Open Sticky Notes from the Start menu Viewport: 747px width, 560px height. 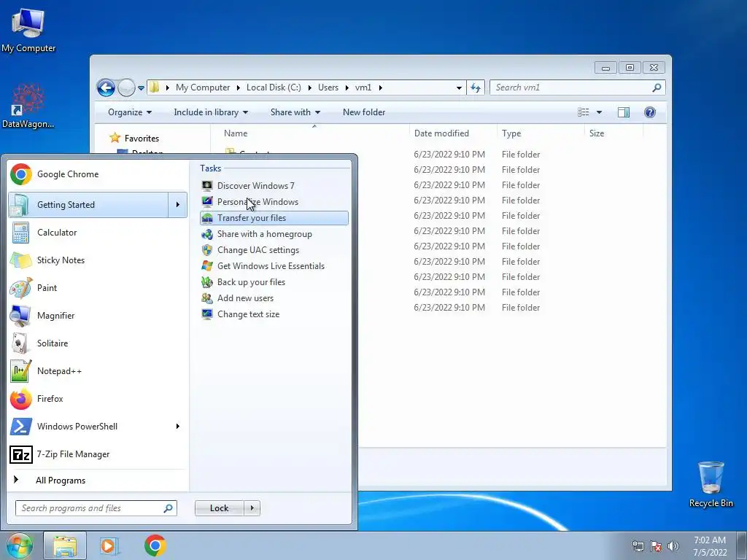pos(98,260)
